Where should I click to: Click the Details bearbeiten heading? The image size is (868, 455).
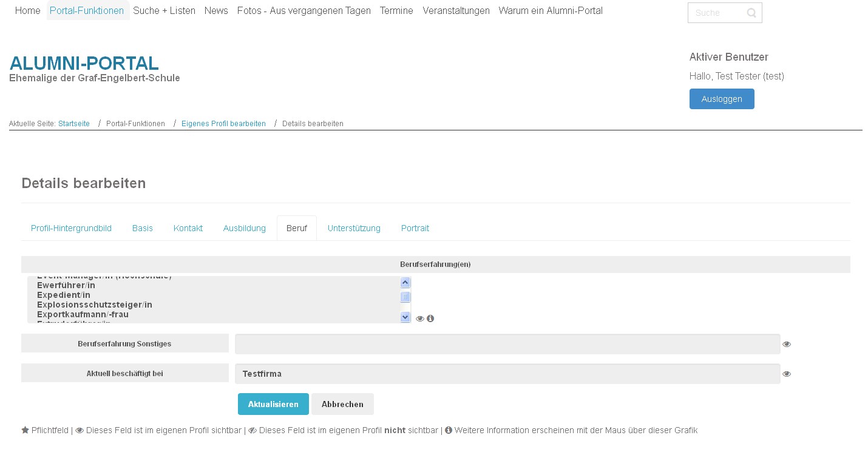[x=84, y=183]
